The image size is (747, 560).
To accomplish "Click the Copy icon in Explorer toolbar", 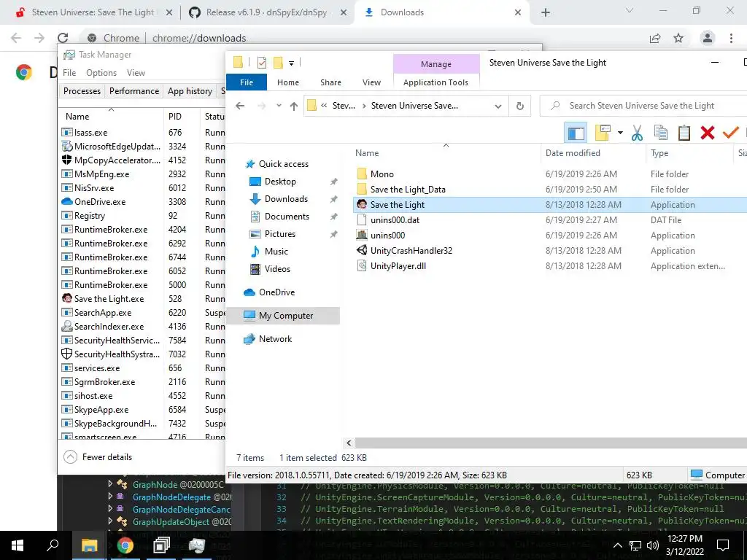I will pyautogui.click(x=661, y=133).
